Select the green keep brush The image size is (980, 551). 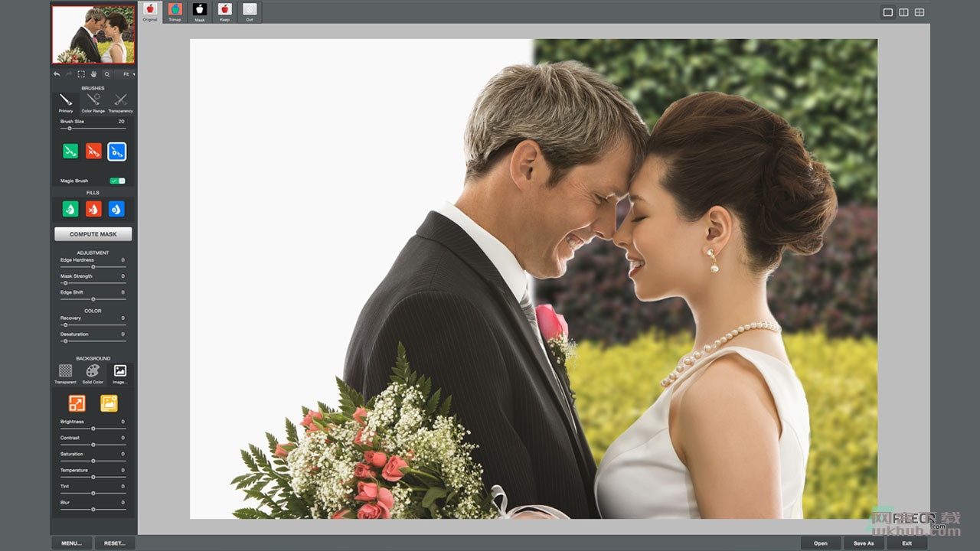point(70,152)
